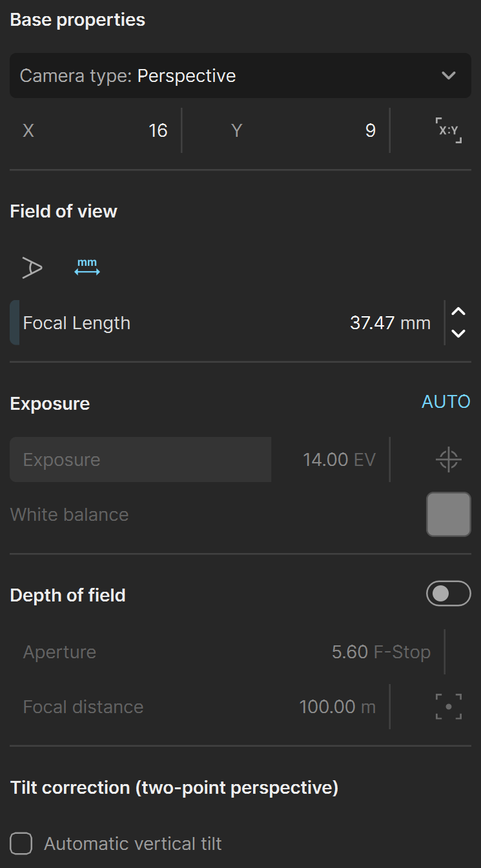Viewport: 481px width, 868px height.
Task: Open the White balance color swatch
Action: (x=449, y=514)
